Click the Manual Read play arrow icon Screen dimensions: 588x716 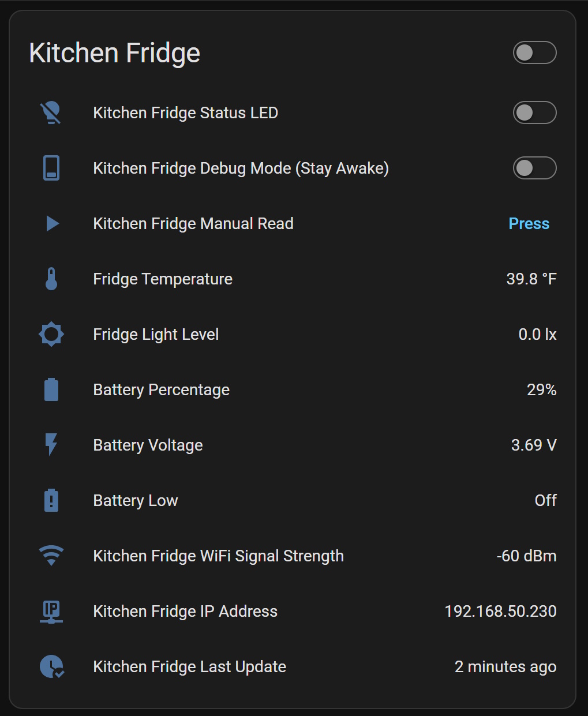click(53, 223)
